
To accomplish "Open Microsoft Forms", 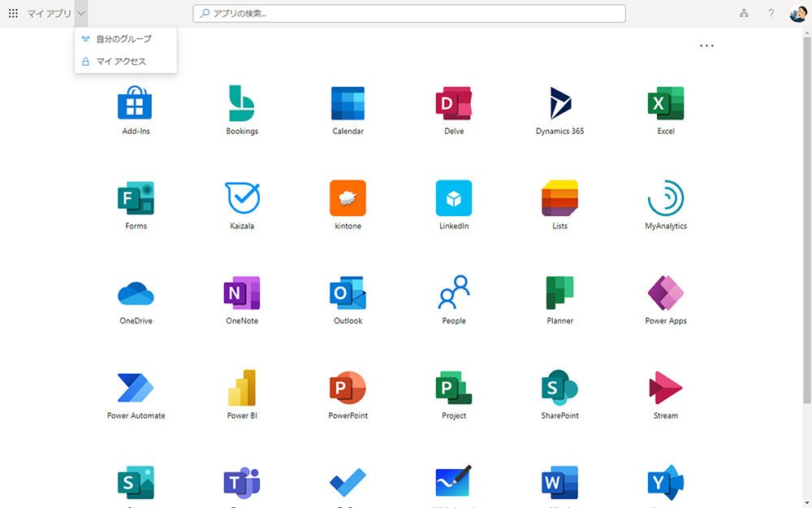I will pos(136,198).
